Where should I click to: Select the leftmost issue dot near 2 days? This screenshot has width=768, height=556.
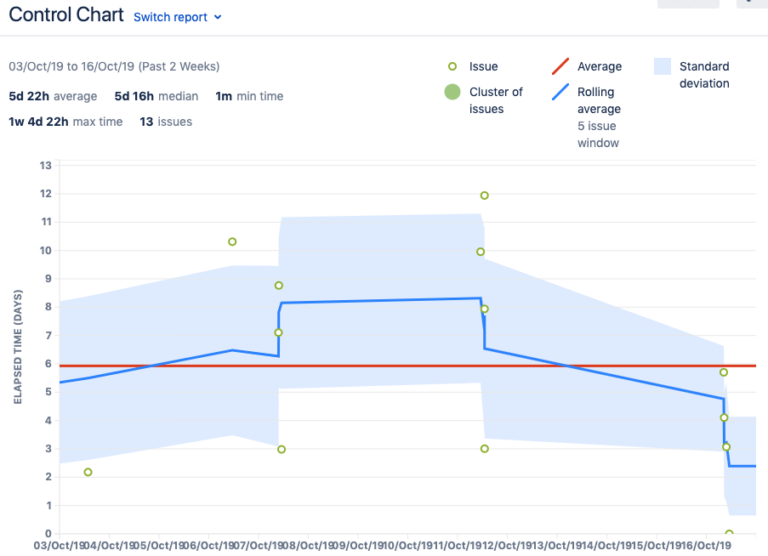(x=88, y=472)
